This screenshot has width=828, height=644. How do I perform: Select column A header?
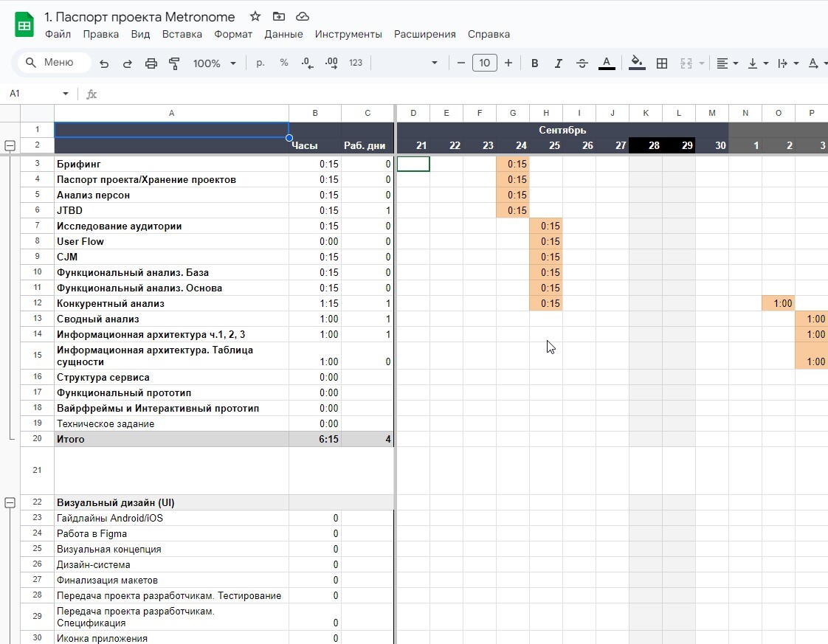(x=172, y=113)
